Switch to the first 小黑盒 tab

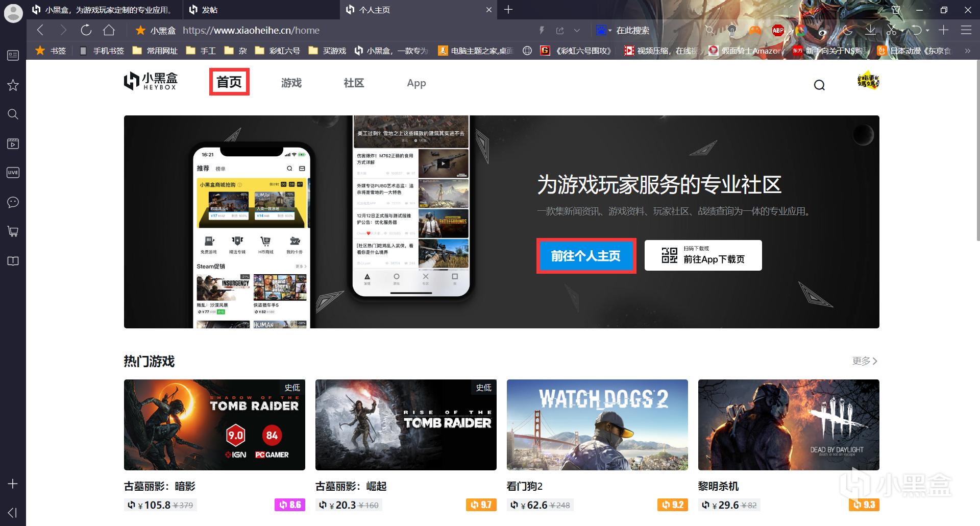[x=104, y=10]
